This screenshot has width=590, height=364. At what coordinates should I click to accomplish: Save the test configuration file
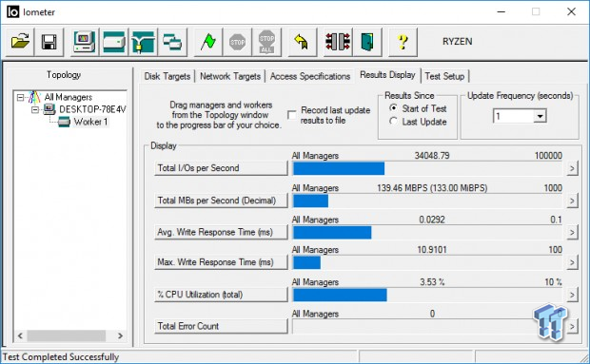(49, 42)
